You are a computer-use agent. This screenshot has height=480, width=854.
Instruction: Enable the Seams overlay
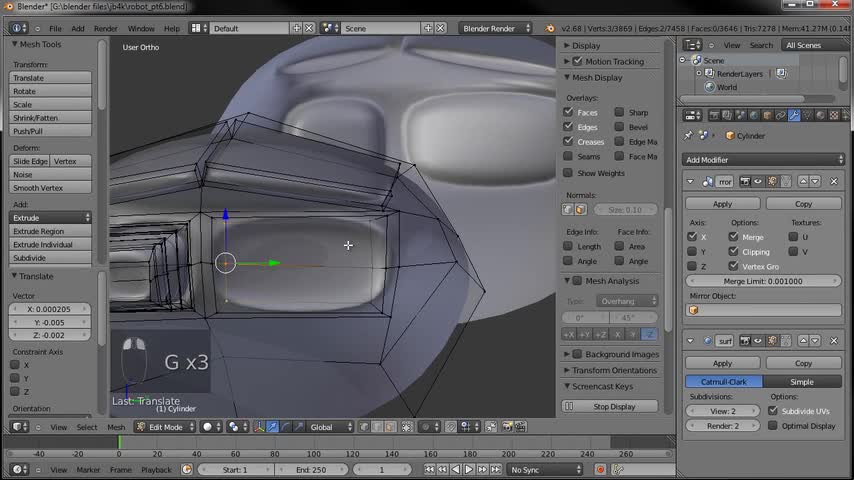(568, 156)
